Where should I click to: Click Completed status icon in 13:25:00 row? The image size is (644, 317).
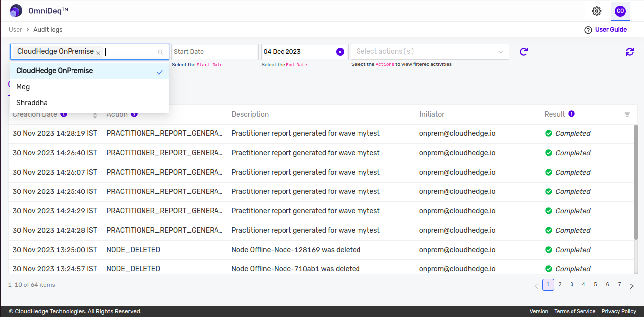coord(549,250)
